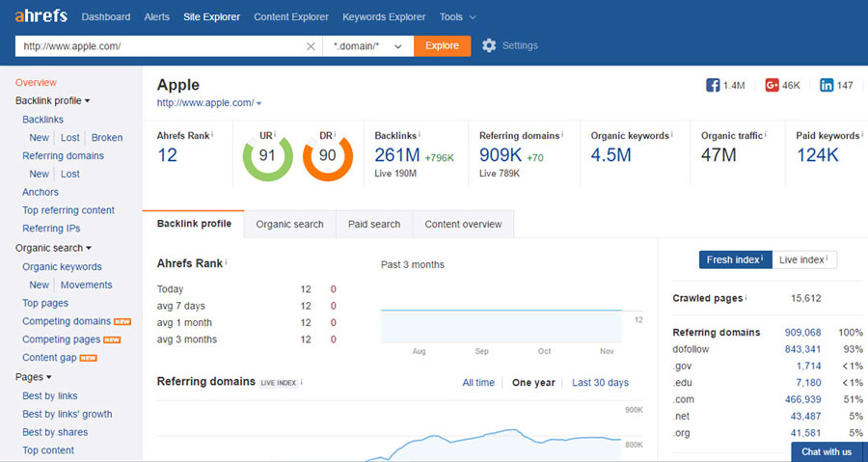Click the Competing domains NEW badge
Screen dimensions: 868x462
[x=122, y=321]
